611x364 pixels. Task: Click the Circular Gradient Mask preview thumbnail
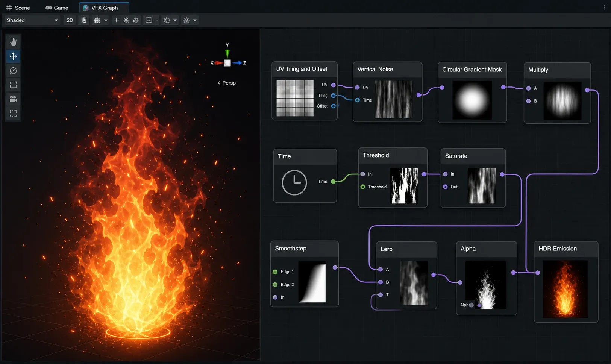tap(472, 100)
